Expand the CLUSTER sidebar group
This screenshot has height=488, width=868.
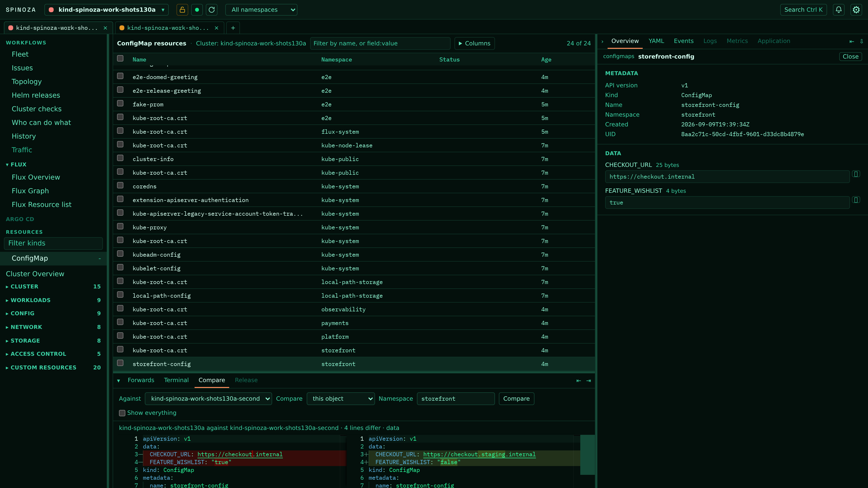pyautogui.click(x=53, y=287)
